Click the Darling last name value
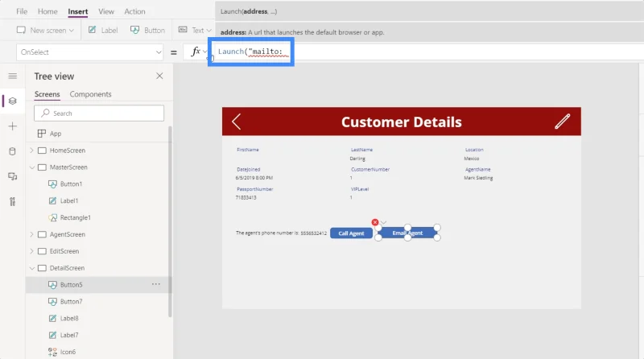The width and height of the screenshot is (644, 359). coord(357,159)
